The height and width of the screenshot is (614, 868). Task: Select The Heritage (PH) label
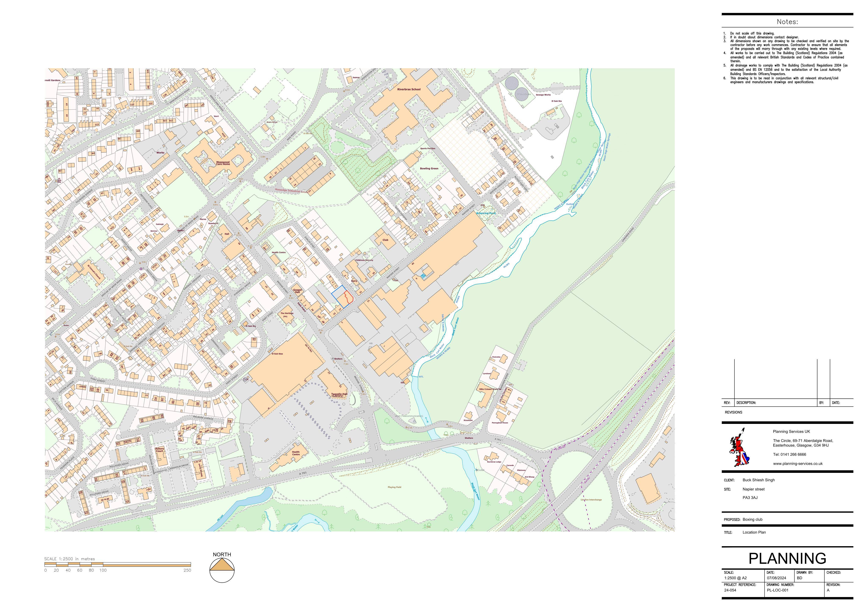pyautogui.click(x=287, y=315)
